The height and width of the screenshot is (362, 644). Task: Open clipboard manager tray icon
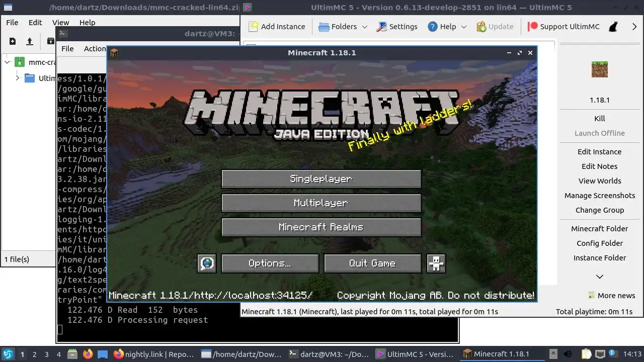(586, 354)
